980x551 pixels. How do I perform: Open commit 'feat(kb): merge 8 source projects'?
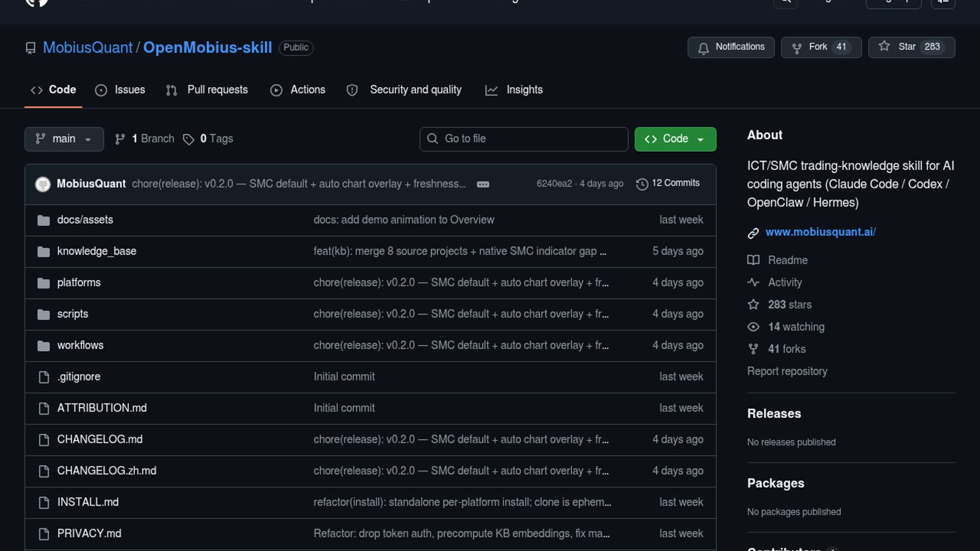(460, 252)
